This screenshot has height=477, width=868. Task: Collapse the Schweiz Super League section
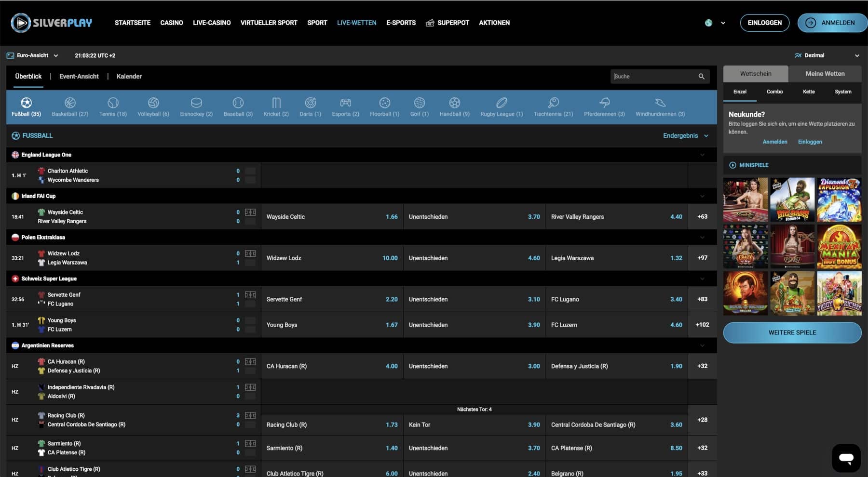click(x=702, y=278)
